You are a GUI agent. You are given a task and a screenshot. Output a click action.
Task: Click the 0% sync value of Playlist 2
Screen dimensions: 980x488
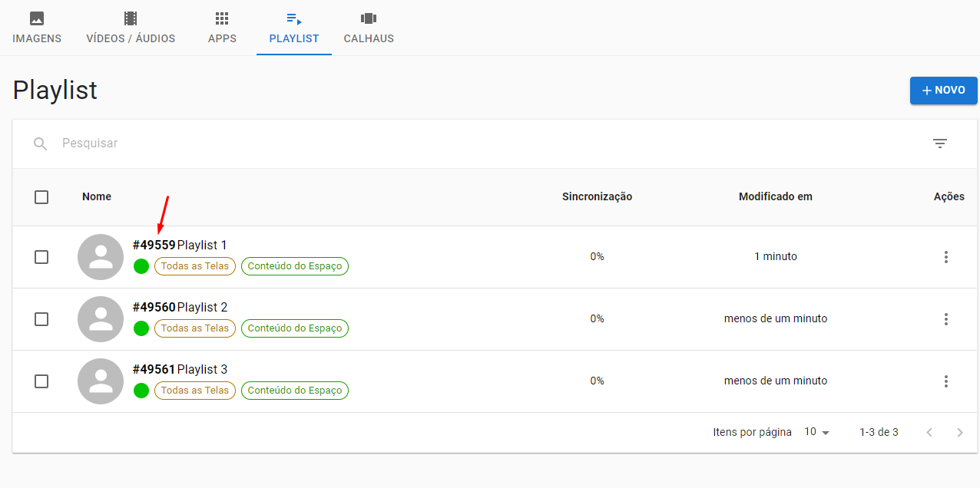point(598,319)
